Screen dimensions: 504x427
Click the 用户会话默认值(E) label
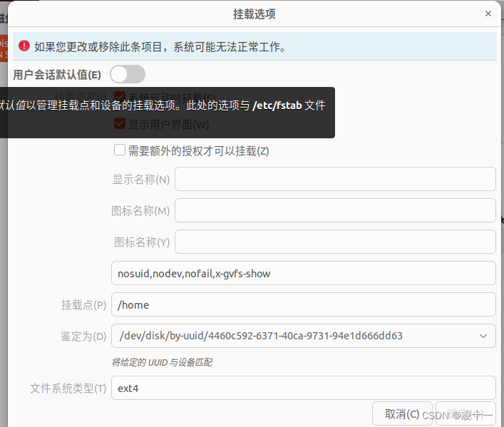[x=57, y=75]
